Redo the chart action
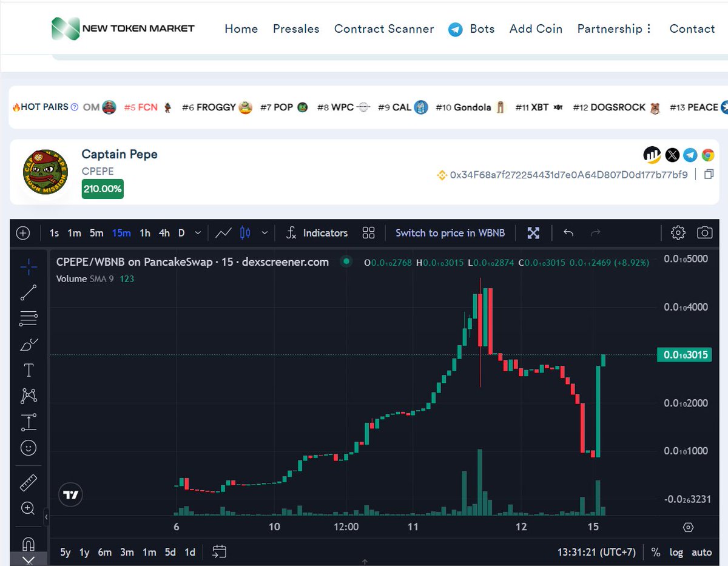Screen dimensions: 728x566 [x=595, y=233]
